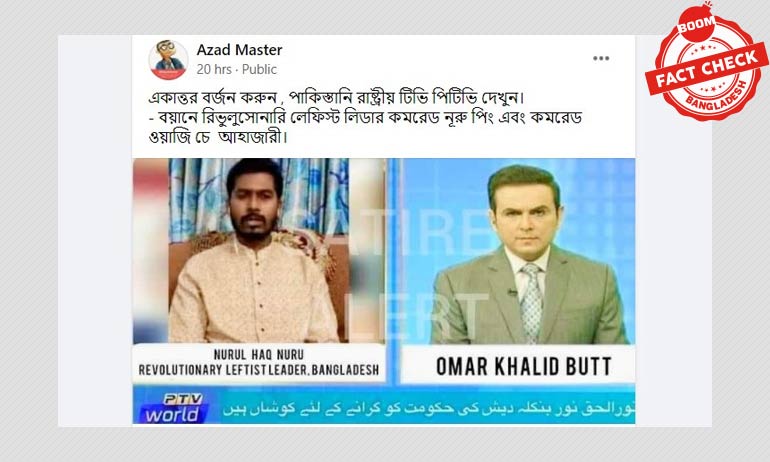The width and height of the screenshot is (770, 462).
Task: Open the three-dot post options menu
Action: pyautogui.click(x=601, y=58)
